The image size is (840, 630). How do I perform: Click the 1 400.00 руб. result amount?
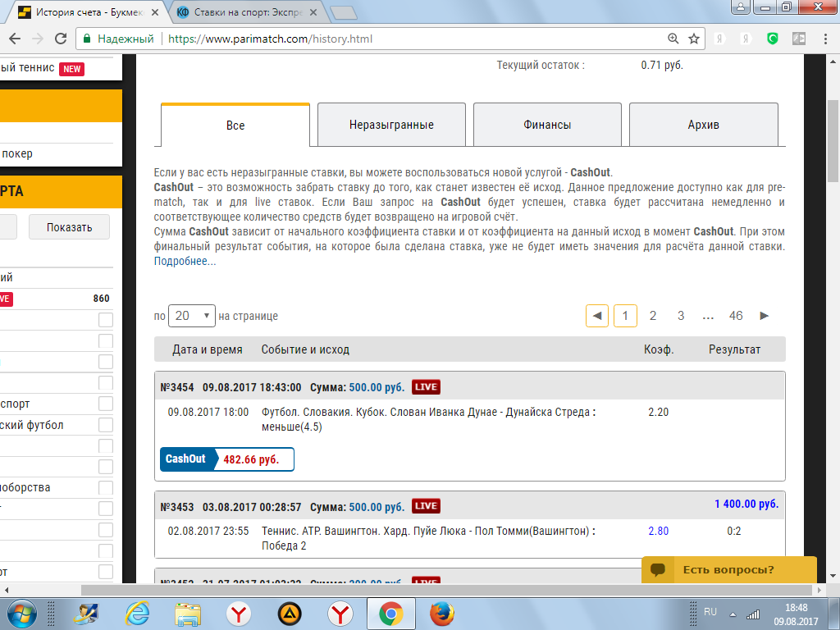746,504
